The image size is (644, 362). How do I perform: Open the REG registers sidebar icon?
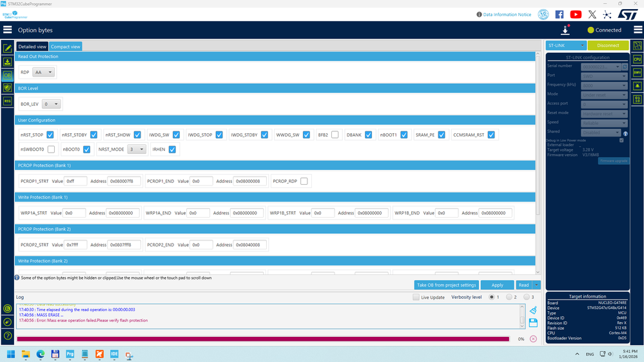click(7, 101)
